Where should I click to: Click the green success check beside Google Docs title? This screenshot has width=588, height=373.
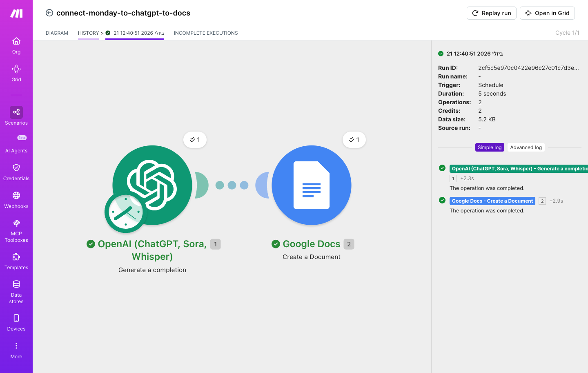click(276, 244)
